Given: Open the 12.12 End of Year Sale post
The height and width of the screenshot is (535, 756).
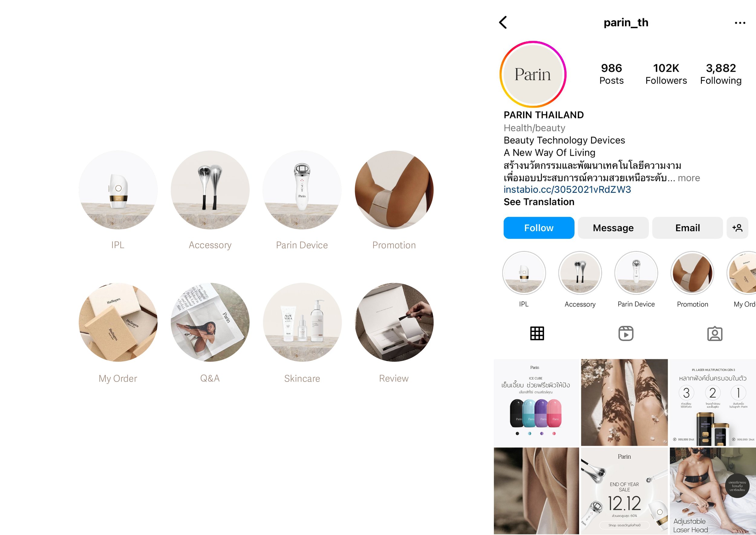Looking at the screenshot, I should point(624,491).
